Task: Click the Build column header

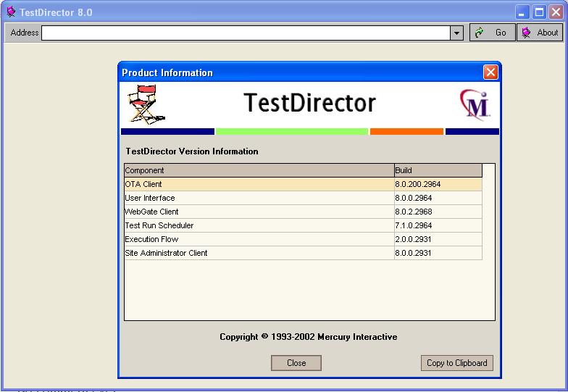Action: pos(438,170)
